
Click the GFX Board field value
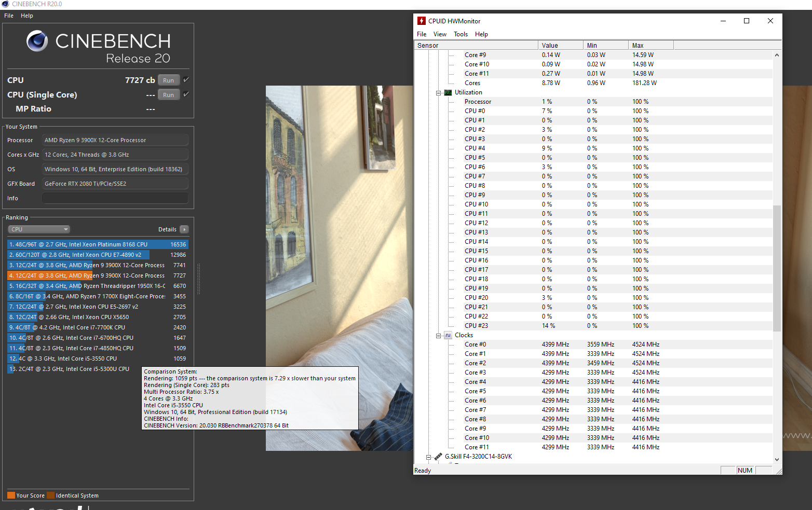click(x=115, y=184)
